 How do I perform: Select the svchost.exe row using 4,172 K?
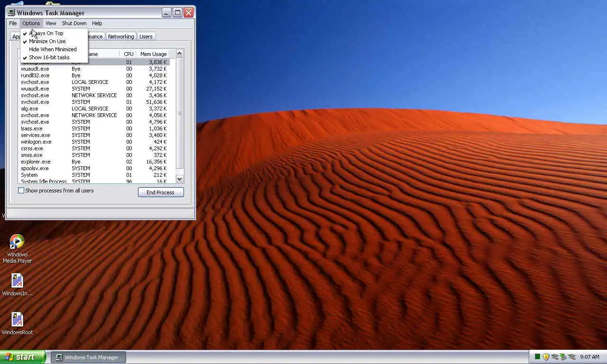coord(94,82)
